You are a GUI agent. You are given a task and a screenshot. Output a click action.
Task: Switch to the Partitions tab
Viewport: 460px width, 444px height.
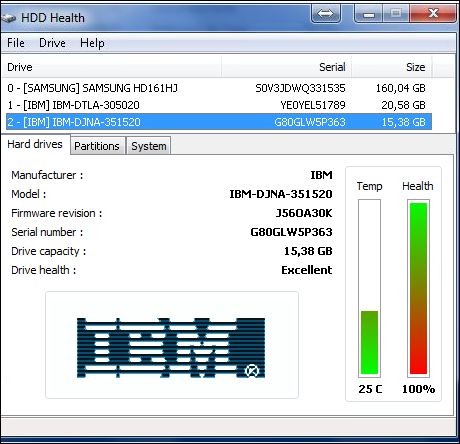click(97, 146)
